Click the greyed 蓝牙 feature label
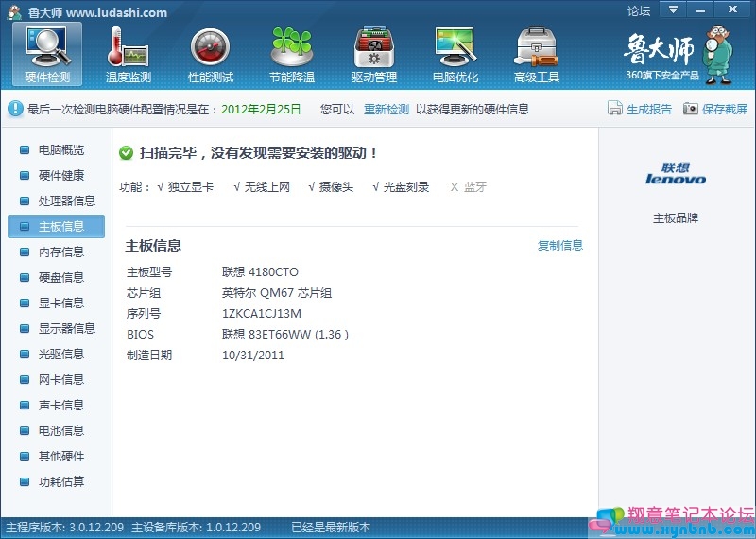This screenshot has height=539, width=756. pyautogui.click(x=475, y=186)
